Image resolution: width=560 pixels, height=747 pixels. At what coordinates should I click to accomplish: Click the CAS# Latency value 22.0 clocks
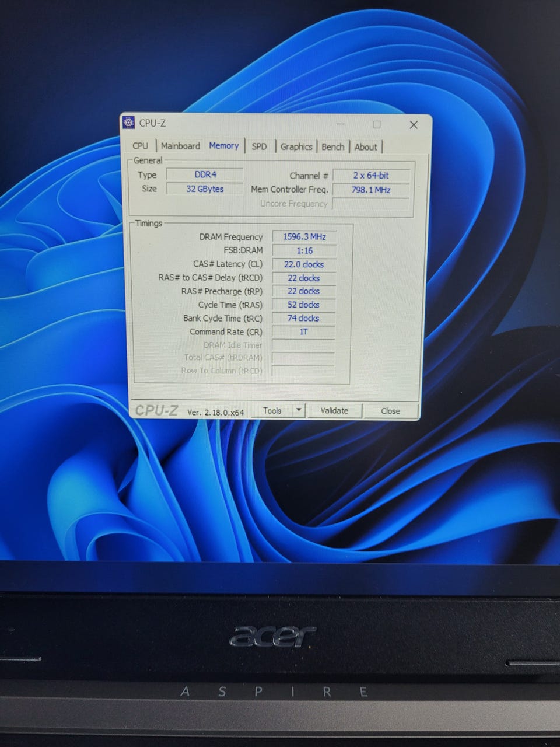(304, 264)
